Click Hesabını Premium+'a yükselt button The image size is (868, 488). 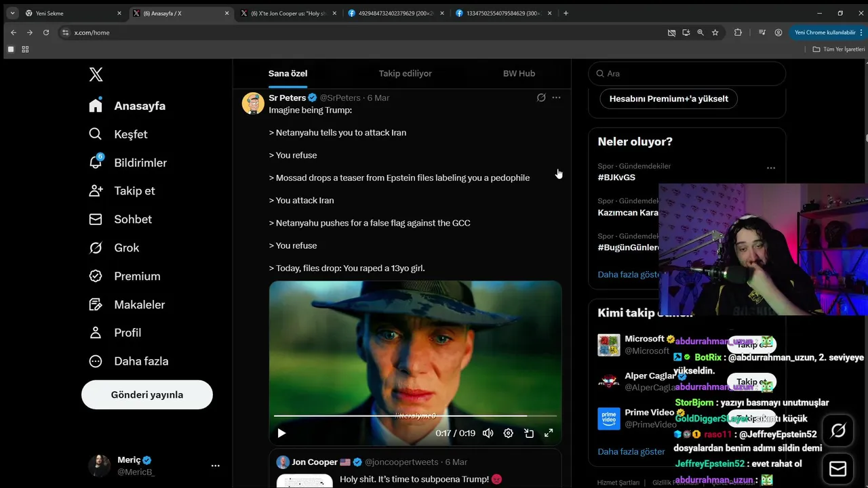tap(669, 98)
